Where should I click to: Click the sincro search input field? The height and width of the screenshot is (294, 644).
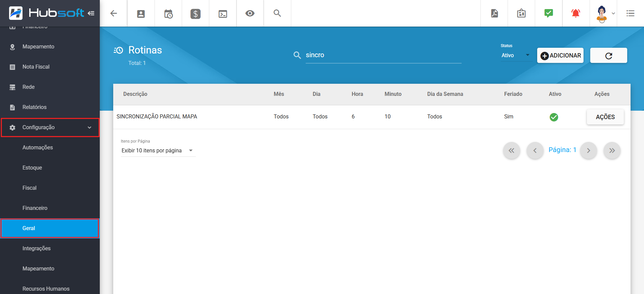383,55
